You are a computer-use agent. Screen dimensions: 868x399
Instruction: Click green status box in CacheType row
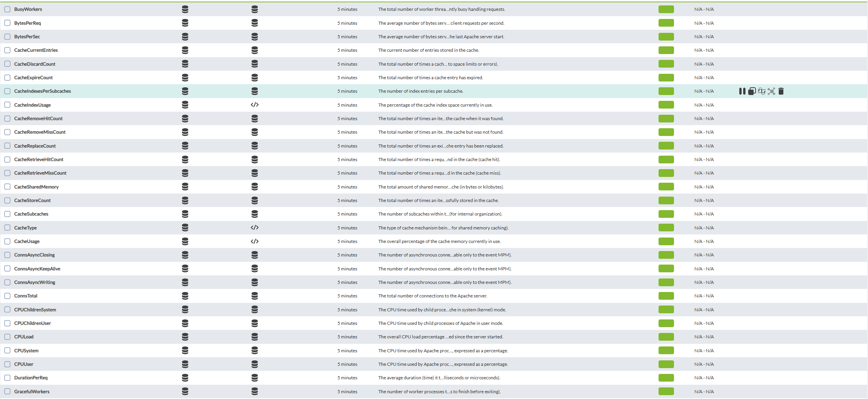[666, 228]
